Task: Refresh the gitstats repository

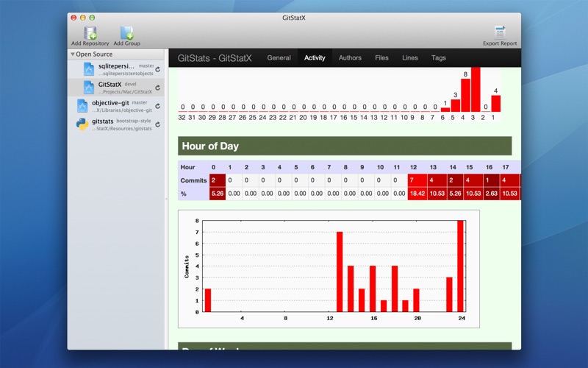Action: [x=157, y=124]
